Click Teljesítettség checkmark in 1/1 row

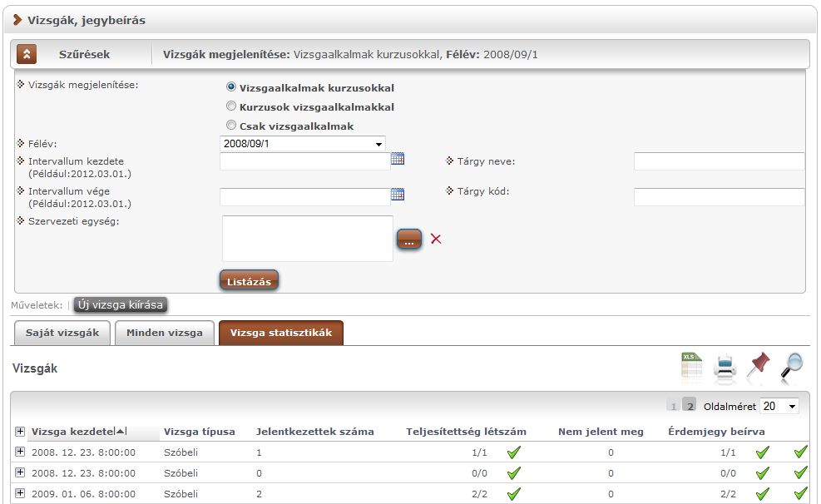514,452
